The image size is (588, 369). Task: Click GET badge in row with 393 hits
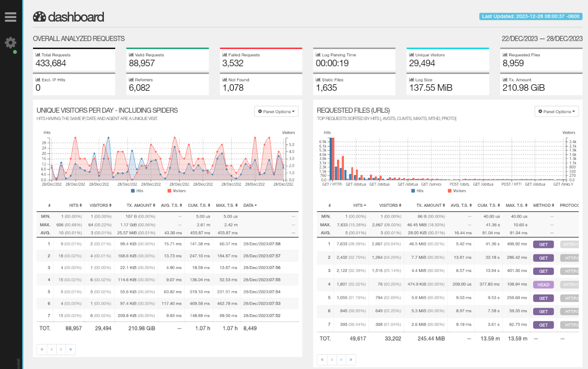coord(543,324)
